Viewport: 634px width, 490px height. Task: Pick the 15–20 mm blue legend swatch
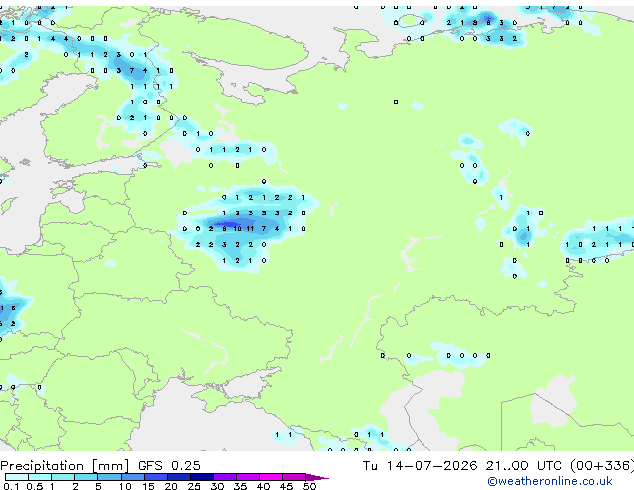[155, 477]
